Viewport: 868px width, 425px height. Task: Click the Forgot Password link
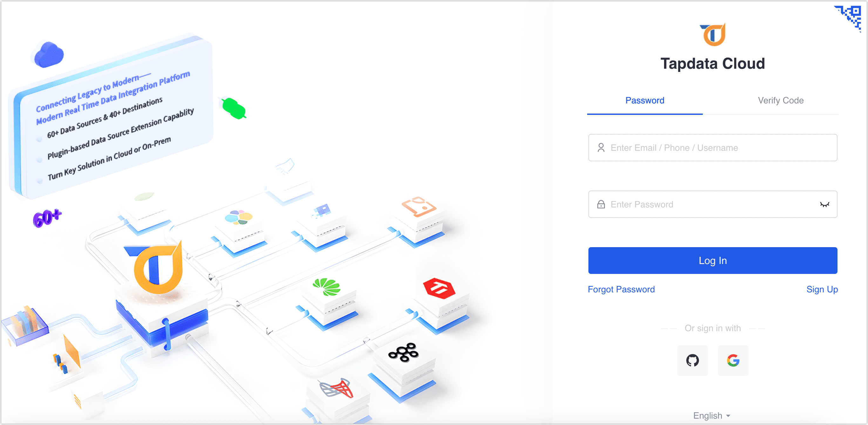click(x=622, y=289)
